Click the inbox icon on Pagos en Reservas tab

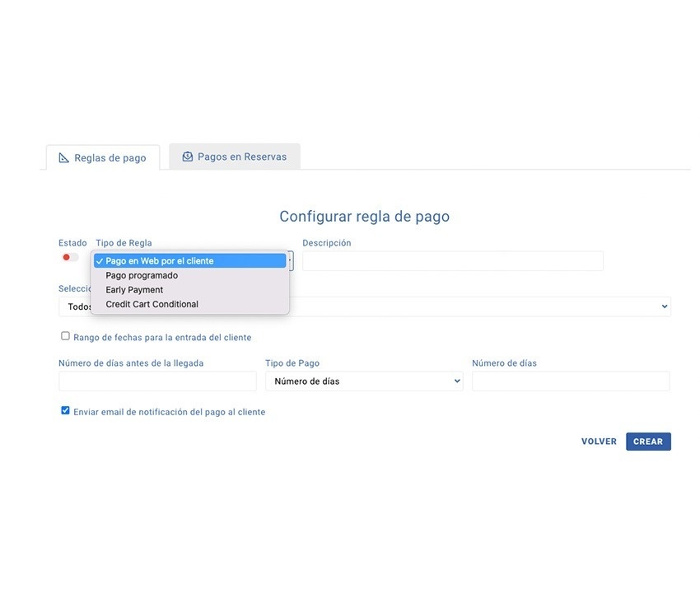(x=188, y=157)
